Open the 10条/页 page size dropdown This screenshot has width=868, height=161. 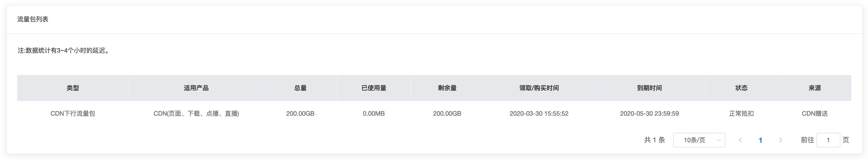(699, 140)
